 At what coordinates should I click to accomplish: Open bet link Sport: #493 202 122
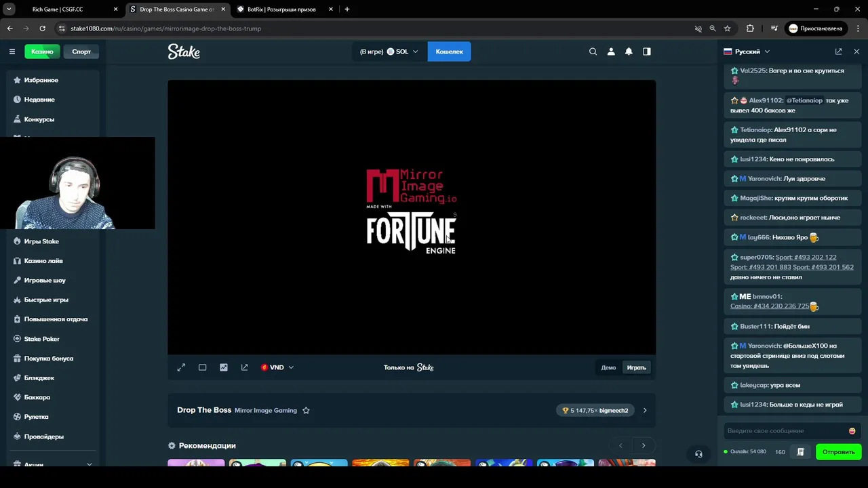click(806, 258)
